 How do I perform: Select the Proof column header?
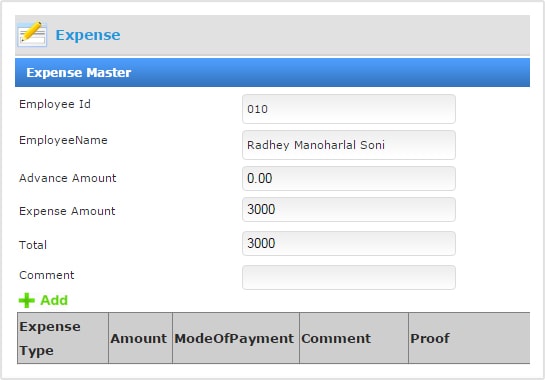469,338
